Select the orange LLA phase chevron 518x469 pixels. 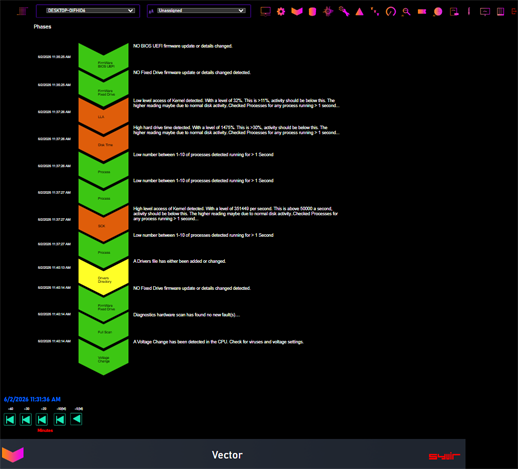tap(103, 116)
